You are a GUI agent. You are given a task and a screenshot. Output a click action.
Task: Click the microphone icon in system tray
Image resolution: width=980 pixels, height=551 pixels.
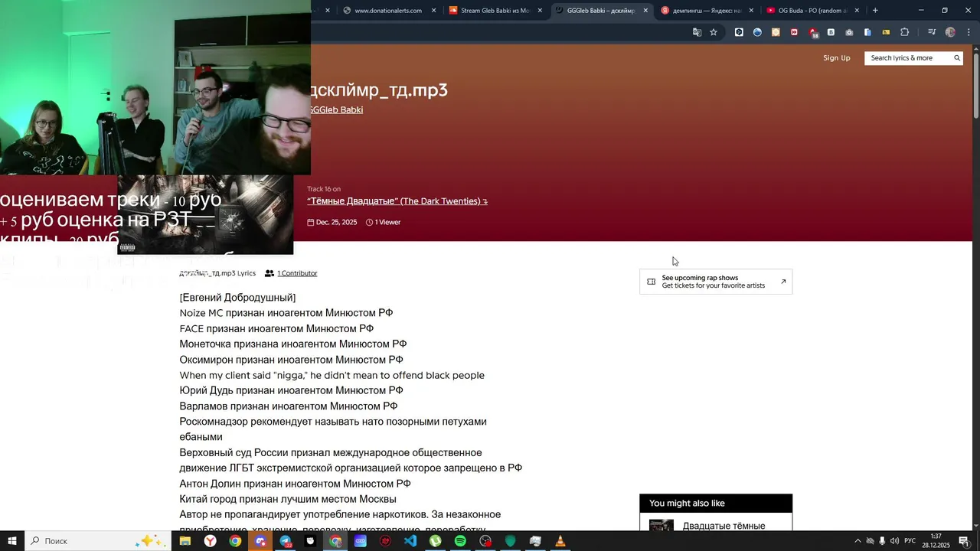[883, 541]
